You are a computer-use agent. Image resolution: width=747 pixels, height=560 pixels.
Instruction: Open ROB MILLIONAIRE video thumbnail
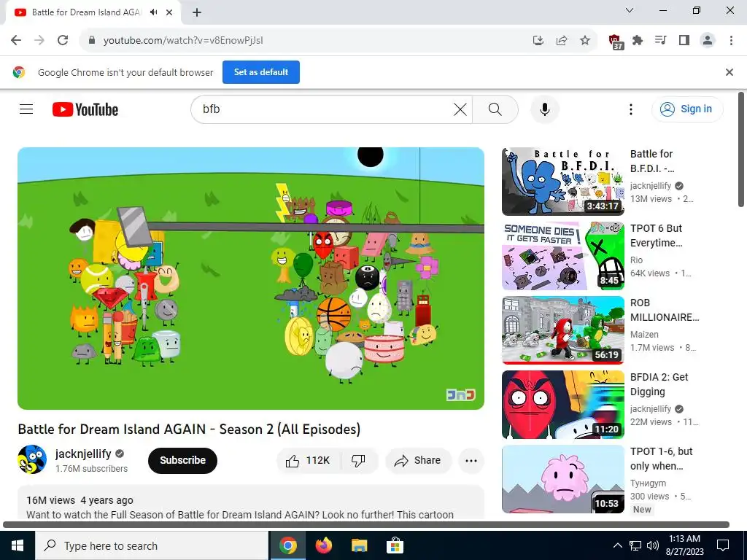tap(562, 330)
